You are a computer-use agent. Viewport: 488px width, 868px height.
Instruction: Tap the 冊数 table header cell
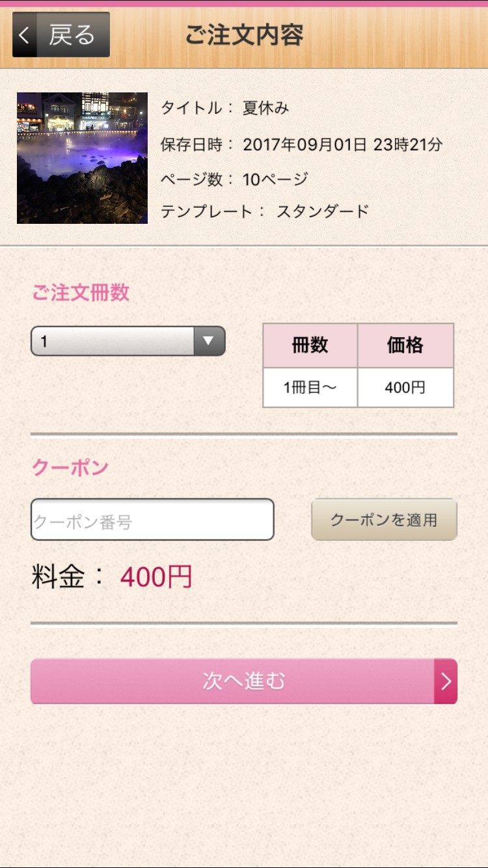click(x=310, y=346)
